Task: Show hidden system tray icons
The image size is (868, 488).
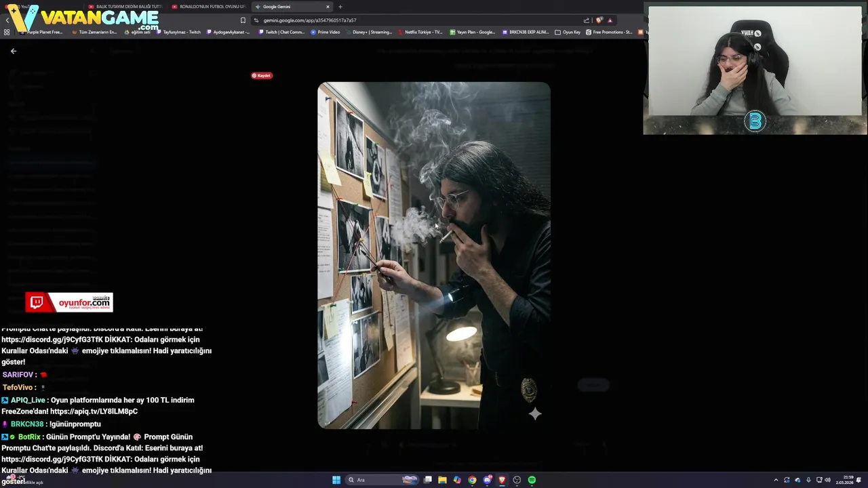Action: tap(776, 480)
